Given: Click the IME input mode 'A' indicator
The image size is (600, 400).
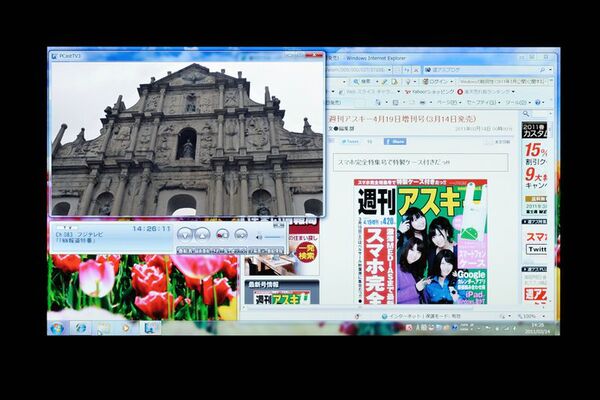Looking at the screenshot, I should (418, 328).
